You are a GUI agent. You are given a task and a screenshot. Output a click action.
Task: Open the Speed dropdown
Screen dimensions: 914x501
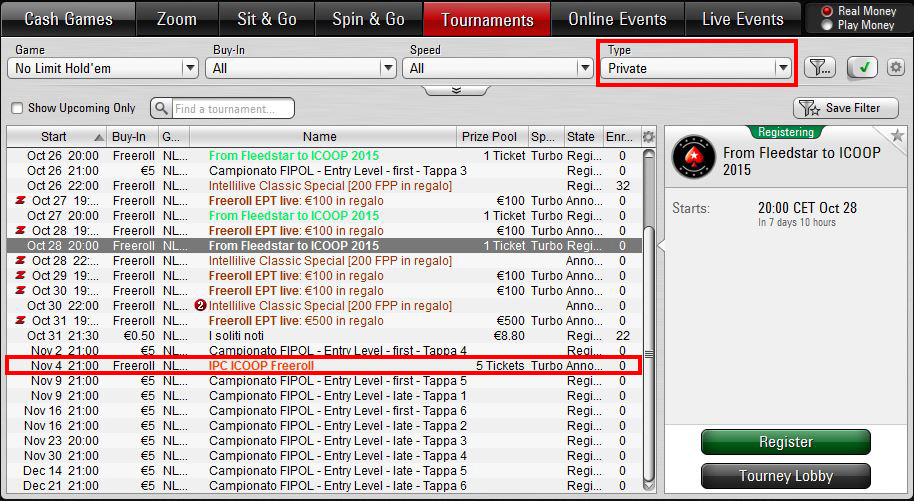(498, 68)
